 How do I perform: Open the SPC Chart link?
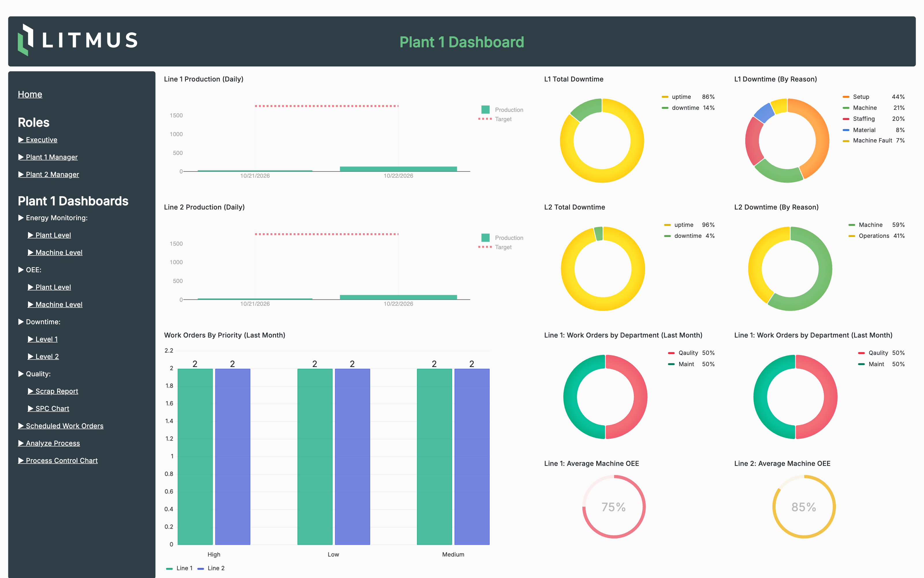click(x=49, y=408)
